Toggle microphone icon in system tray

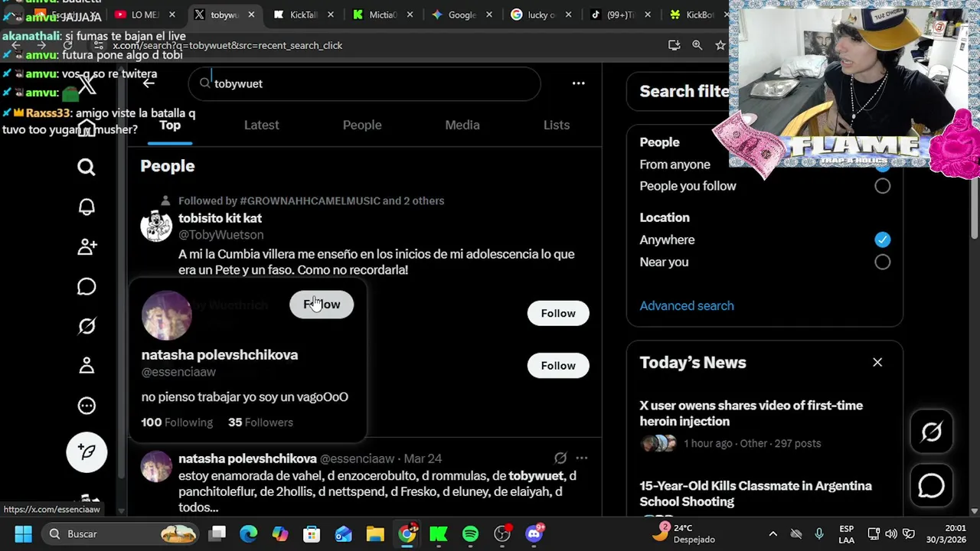[x=819, y=533]
